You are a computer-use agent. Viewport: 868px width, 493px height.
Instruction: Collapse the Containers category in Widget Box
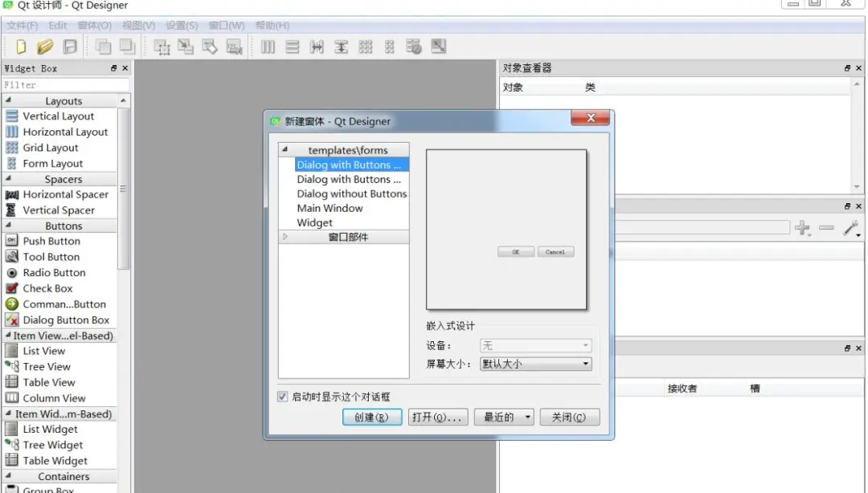click(9, 476)
